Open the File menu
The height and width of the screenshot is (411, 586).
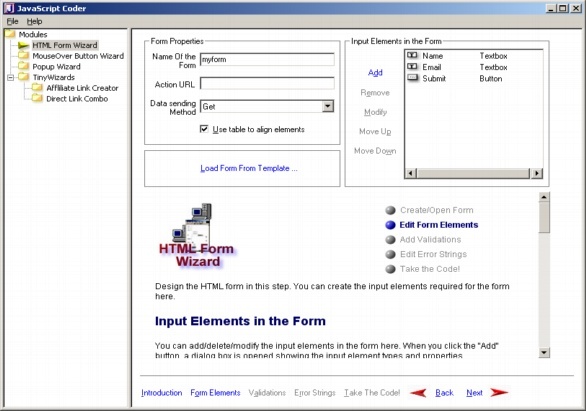pyautogui.click(x=12, y=21)
